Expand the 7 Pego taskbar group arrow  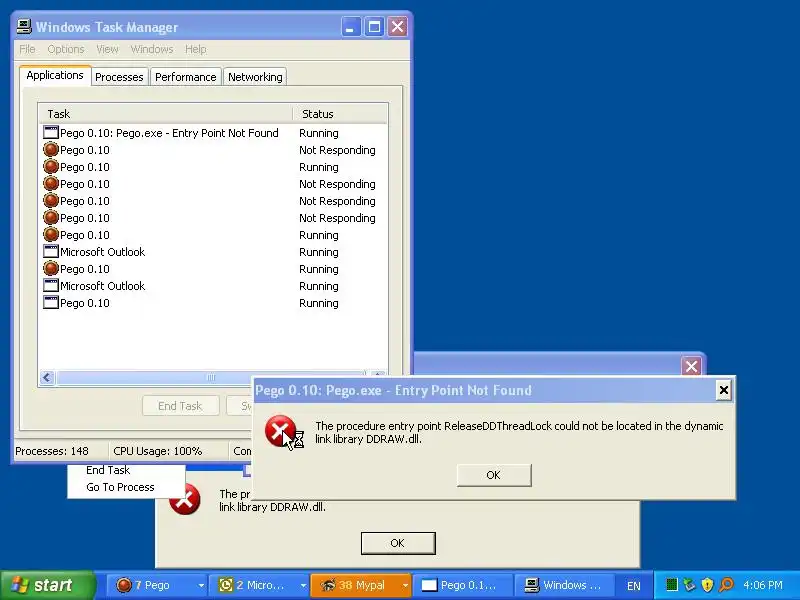tap(201, 585)
